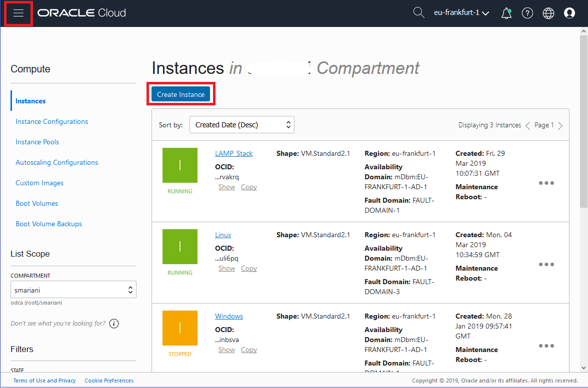The height and width of the screenshot is (388, 588).
Task: Open Custom Images in sidebar
Action: tap(39, 183)
